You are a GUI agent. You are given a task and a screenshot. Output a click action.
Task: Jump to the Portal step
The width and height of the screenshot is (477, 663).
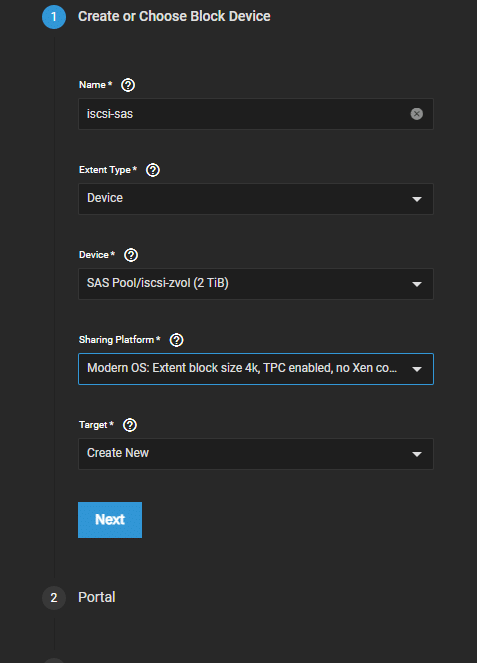tap(96, 597)
